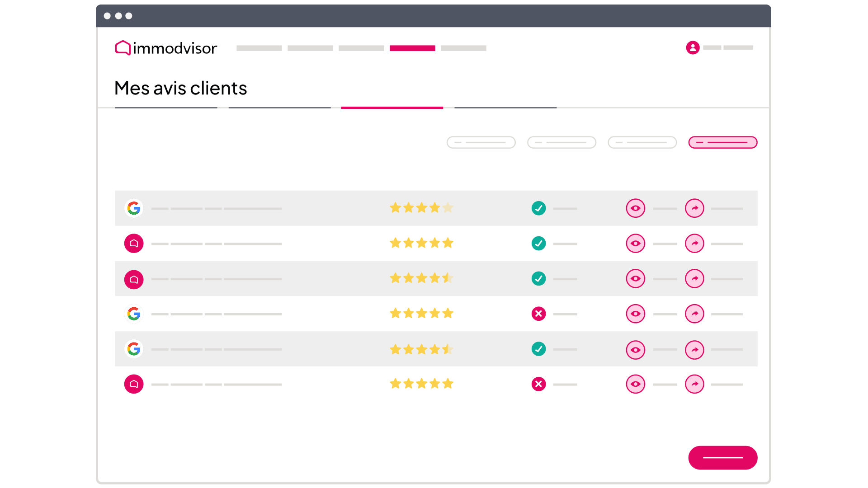
Task: Open the second grey filter pill dropdown
Action: [x=561, y=142]
